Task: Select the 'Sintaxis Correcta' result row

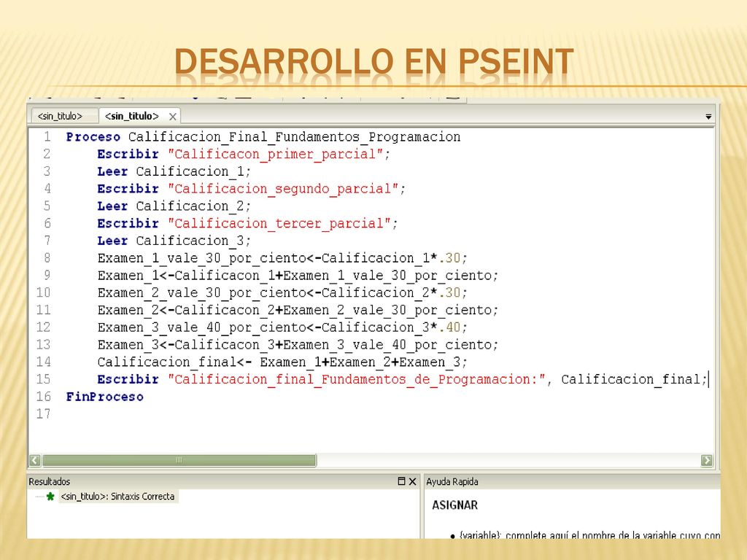Action: click(117, 497)
